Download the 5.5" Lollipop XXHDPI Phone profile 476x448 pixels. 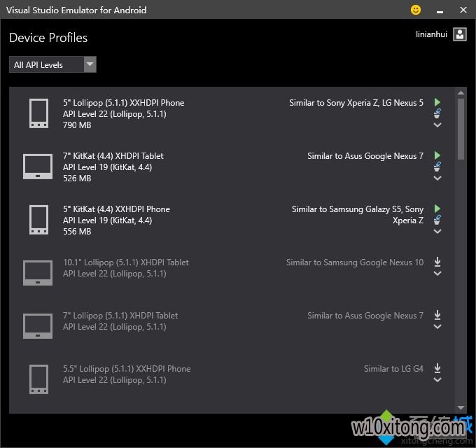click(x=437, y=368)
